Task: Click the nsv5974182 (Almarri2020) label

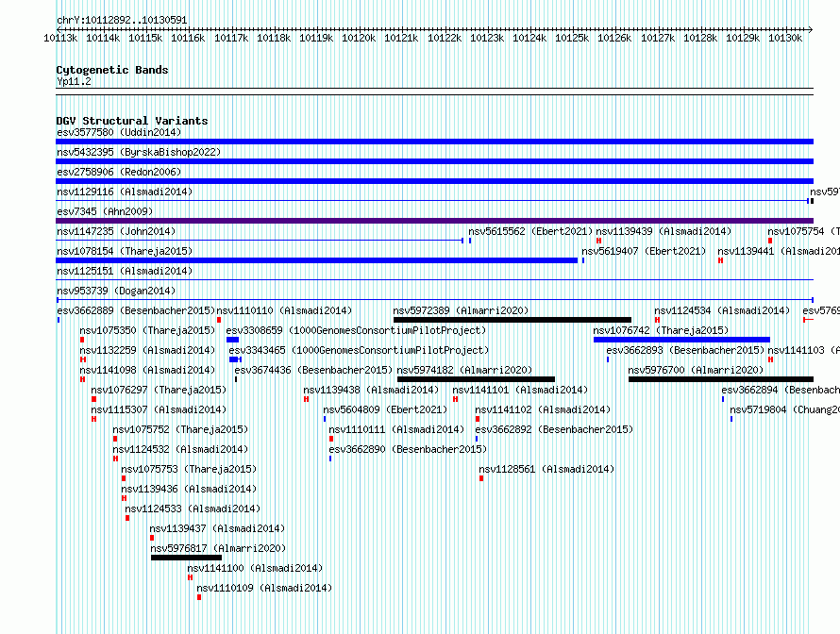Action: pos(464,370)
